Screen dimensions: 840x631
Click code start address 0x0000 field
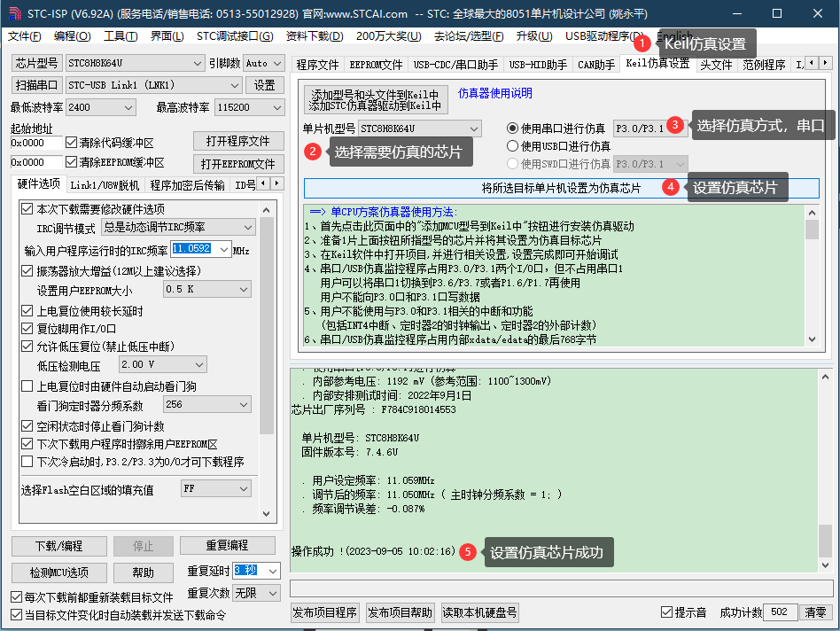[36, 143]
